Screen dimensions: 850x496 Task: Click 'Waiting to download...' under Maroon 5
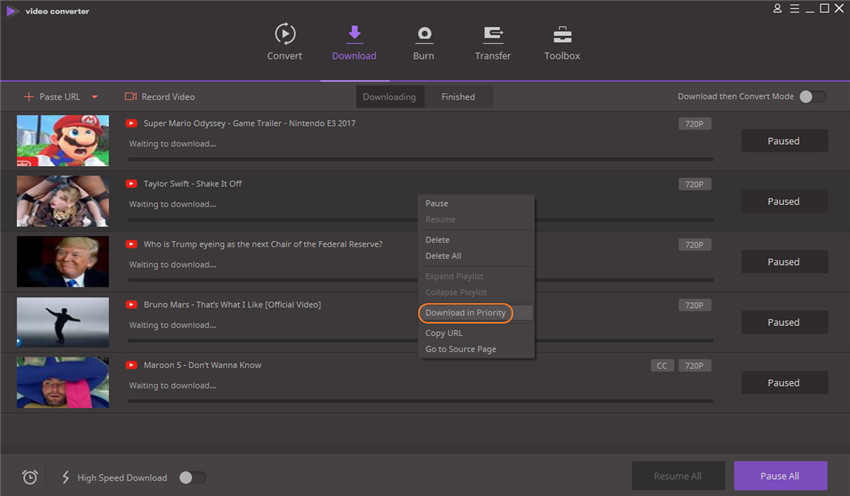(x=172, y=385)
